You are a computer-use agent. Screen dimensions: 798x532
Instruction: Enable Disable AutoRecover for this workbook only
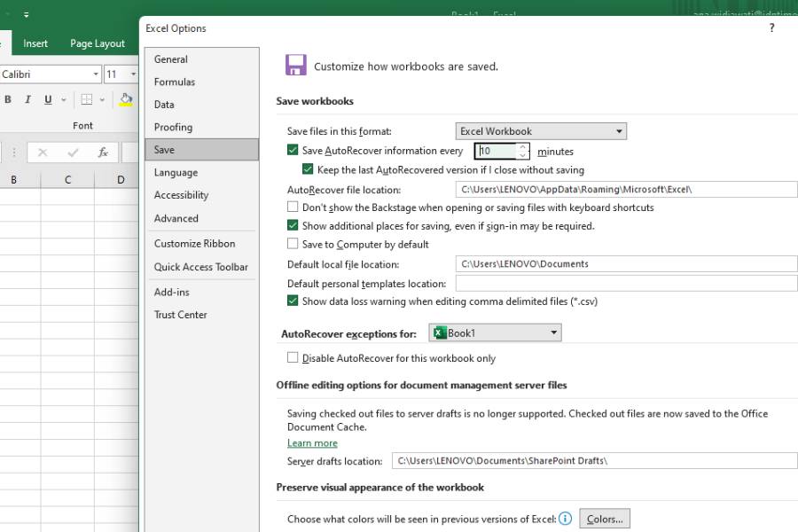point(293,357)
